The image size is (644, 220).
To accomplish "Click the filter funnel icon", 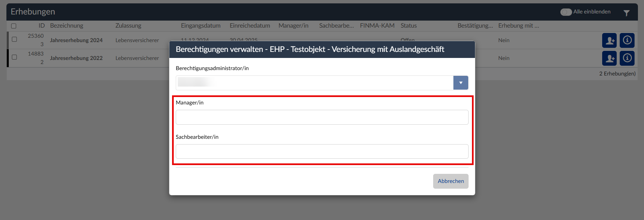I will click(x=626, y=13).
